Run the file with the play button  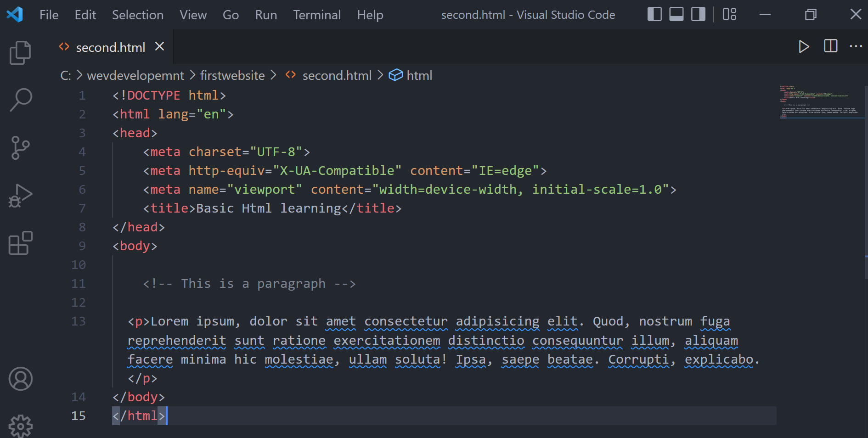coord(804,46)
